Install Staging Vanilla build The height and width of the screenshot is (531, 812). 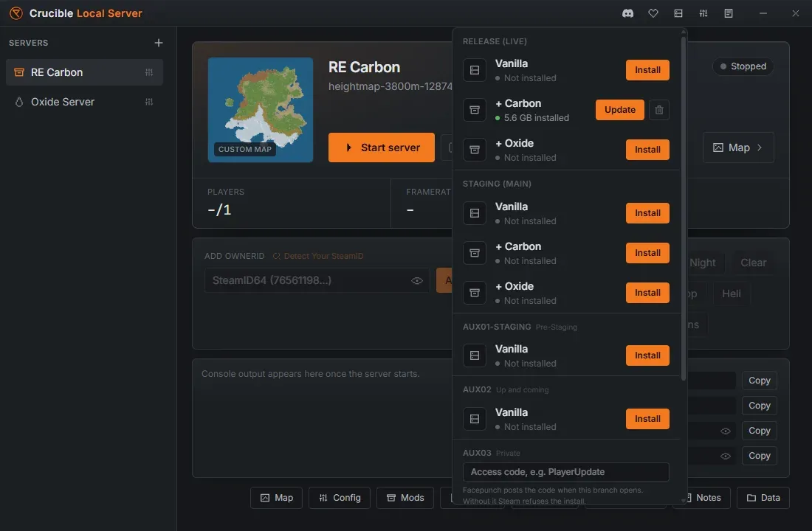click(647, 213)
